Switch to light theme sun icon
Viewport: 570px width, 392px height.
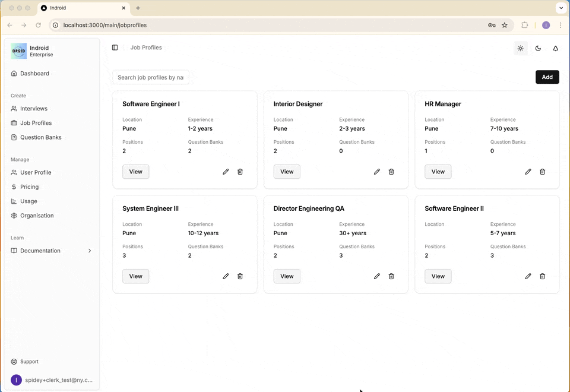click(521, 48)
